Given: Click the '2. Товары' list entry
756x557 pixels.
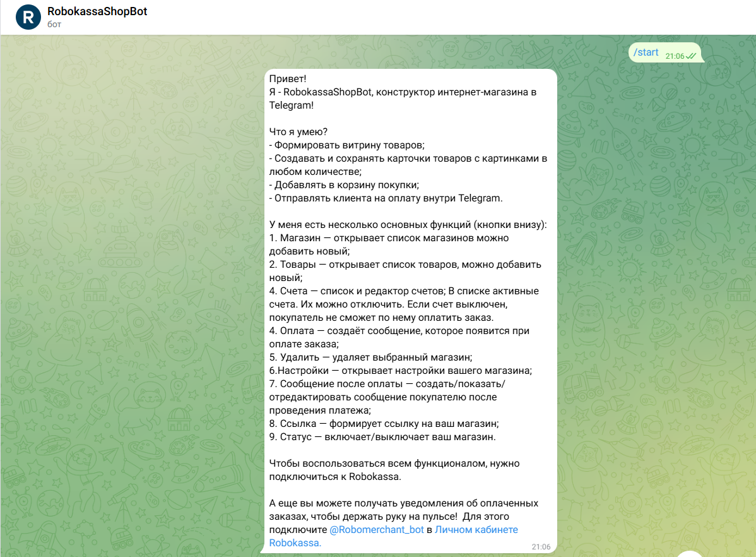Looking at the screenshot, I should tap(405, 272).
